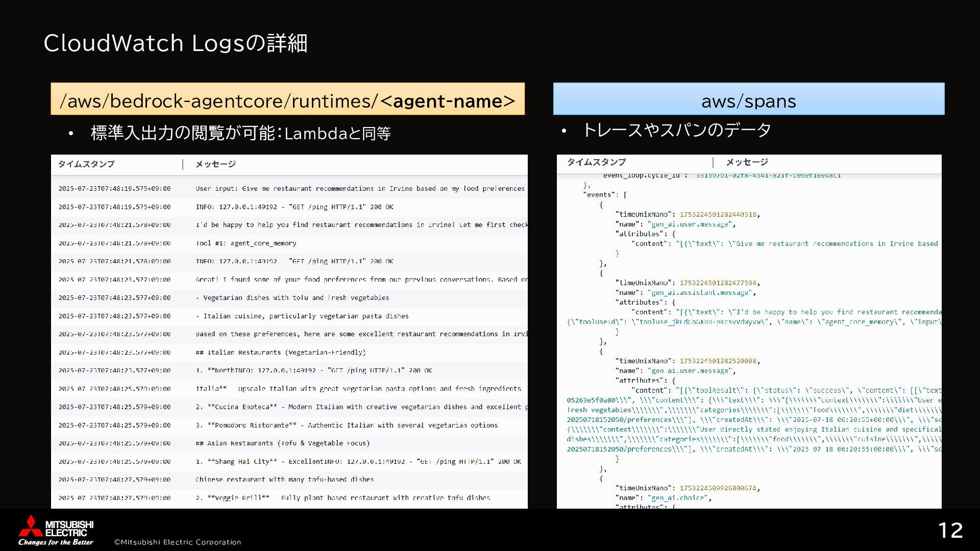Click bullet '標準入出力の閲覧が可能:Lambdaと同等'

tap(240, 133)
